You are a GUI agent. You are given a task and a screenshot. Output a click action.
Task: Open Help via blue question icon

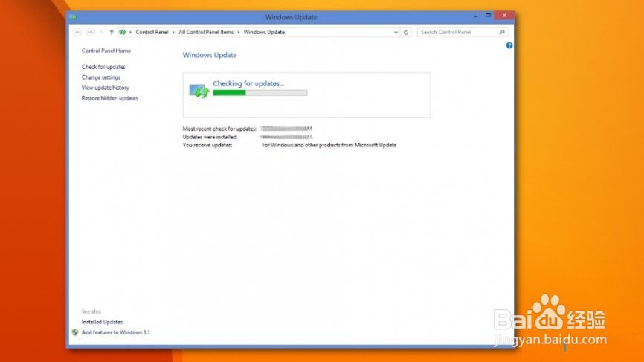509,45
